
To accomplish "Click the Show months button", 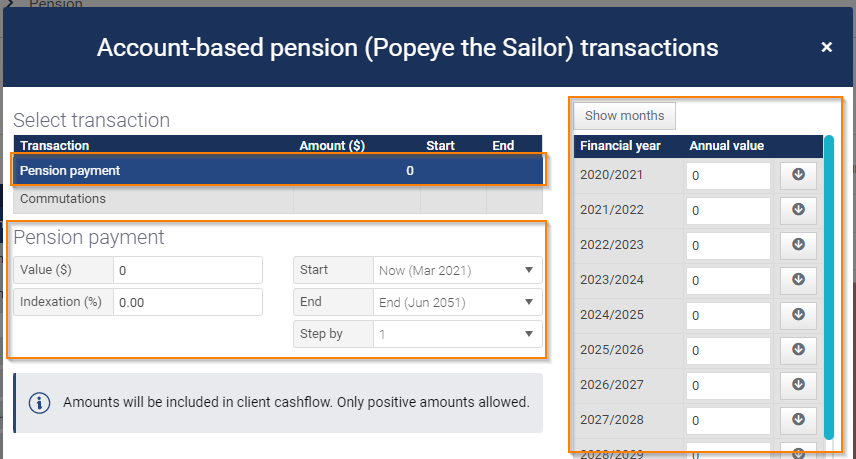I will click(625, 116).
